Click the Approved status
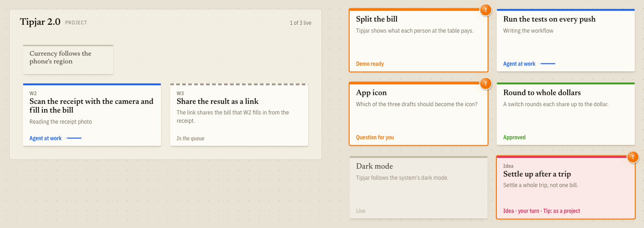This screenshot has width=644, height=228. click(x=514, y=137)
